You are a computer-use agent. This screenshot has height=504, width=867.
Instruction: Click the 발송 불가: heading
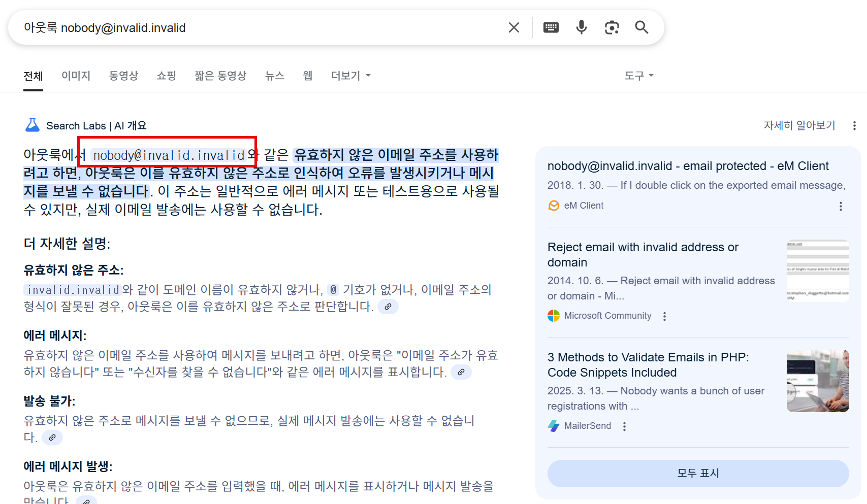(49, 401)
